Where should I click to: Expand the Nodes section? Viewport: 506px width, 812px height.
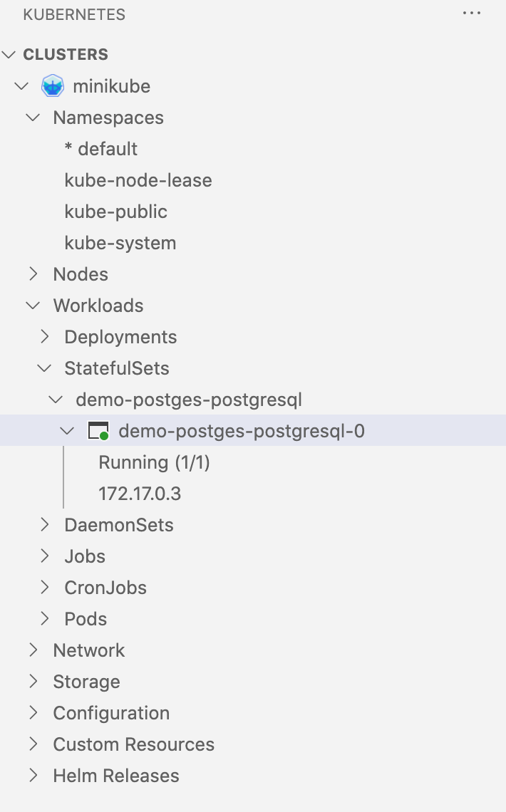[x=33, y=274]
